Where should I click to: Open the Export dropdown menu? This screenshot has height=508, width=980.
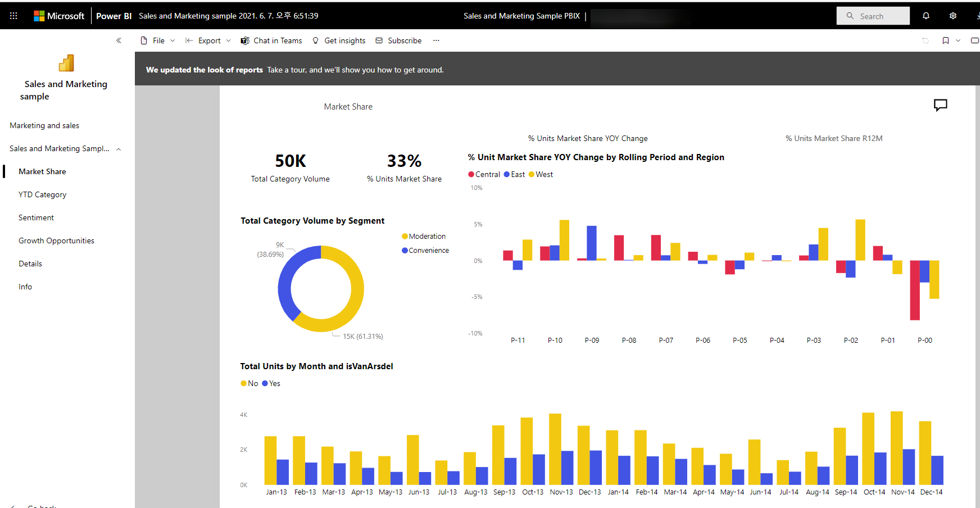click(x=208, y=40)
